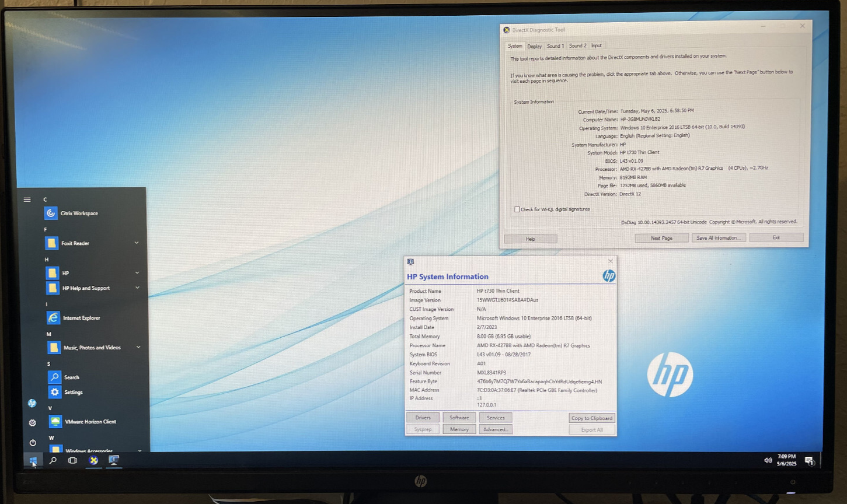
Task: Open the Sound 2 tab
Action: click(x=578, y=45)
